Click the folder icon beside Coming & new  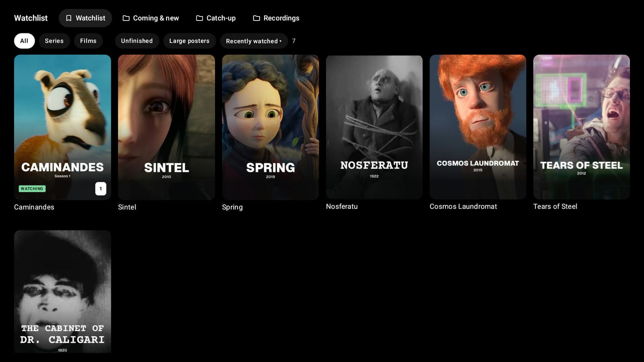[126, 18]
